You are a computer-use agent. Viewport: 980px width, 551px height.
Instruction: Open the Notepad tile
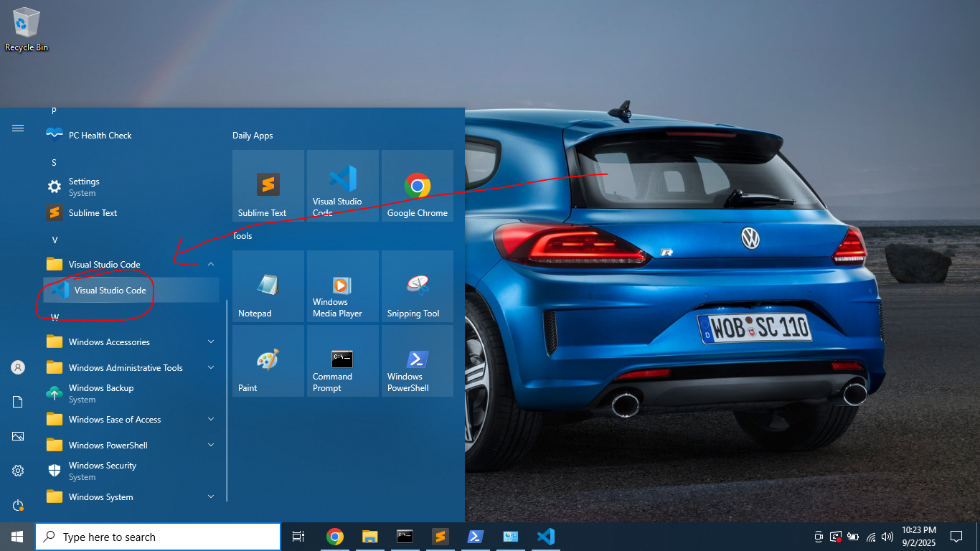click(x=268, y=286)
